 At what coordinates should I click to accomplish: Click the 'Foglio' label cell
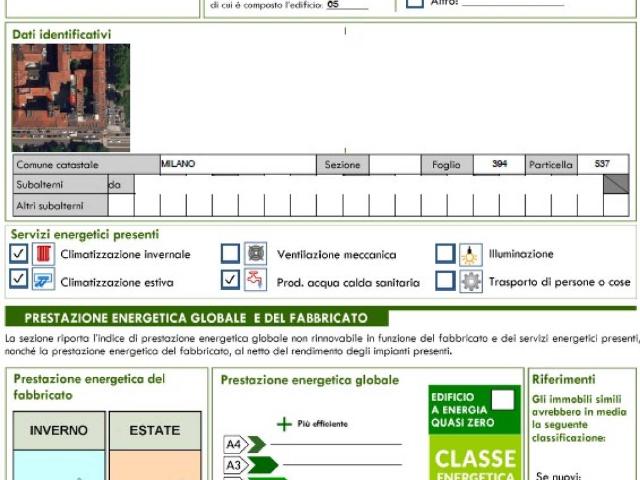tap(447, 164)
